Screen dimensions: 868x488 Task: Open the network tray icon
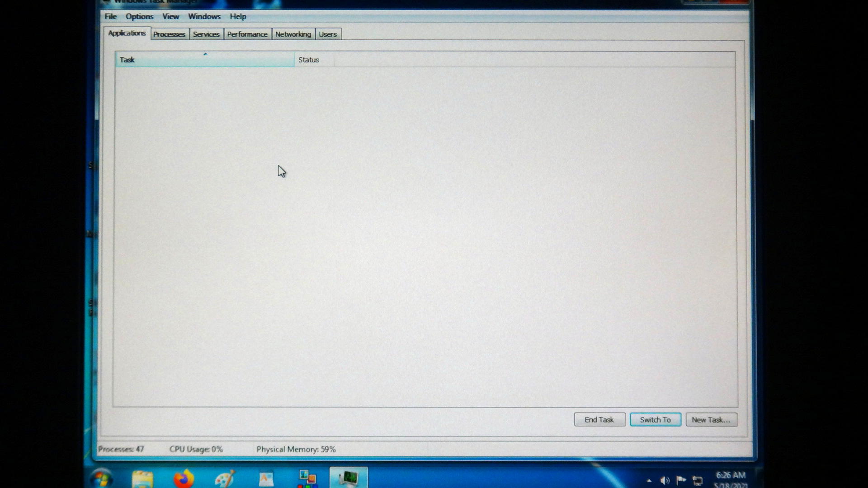pos(698,481)
